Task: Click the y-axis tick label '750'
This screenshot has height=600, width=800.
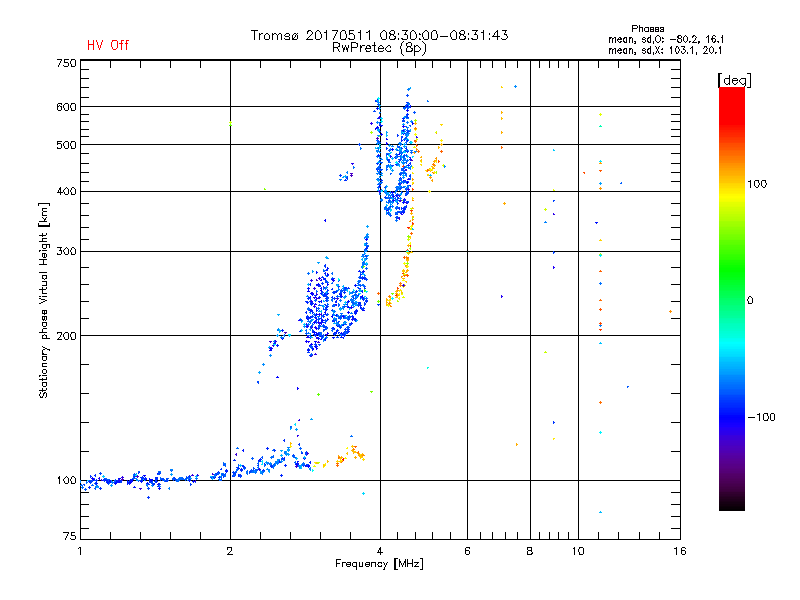Action: tap(66, 63)
